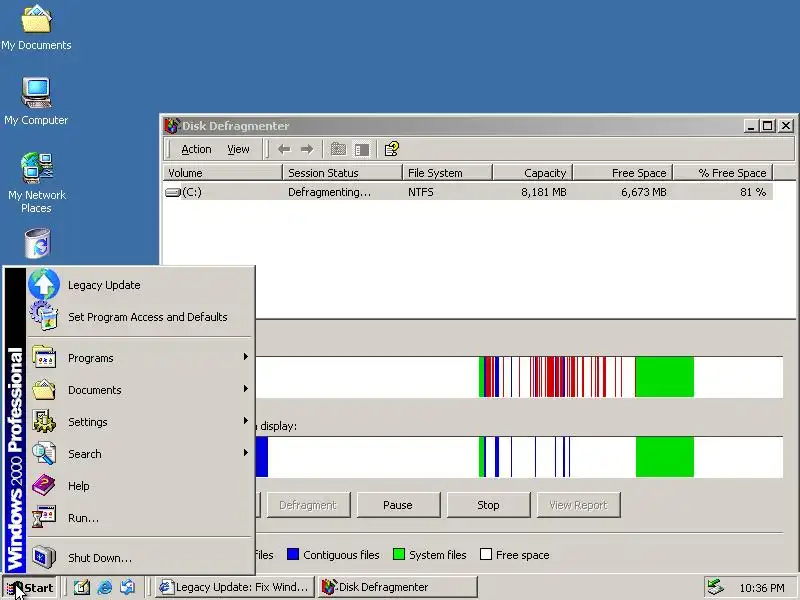The height and width of the screenshot is (600, 800).
Task: Switch to Legacy Update taskbar window
Action: tap(234, 587)
